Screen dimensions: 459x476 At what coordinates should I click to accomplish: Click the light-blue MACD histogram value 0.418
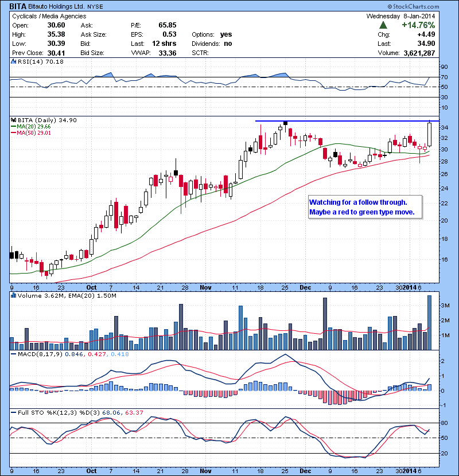(120, 354)
